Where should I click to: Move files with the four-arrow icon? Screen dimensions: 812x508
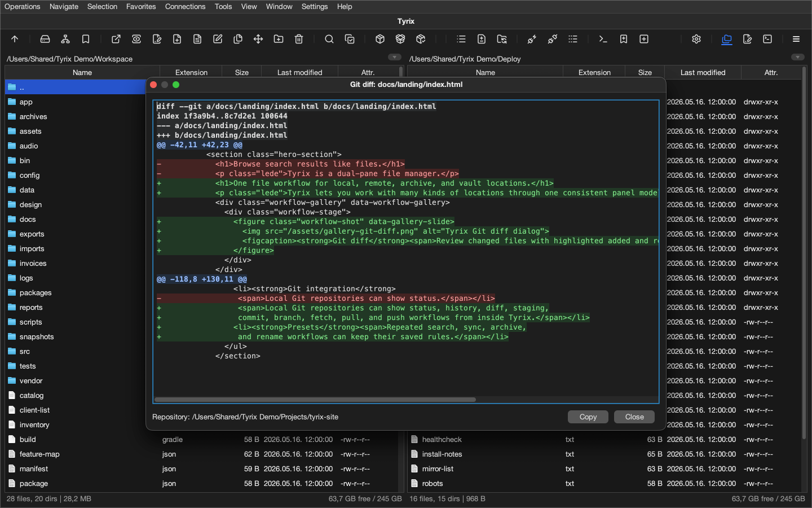click(258, 39)
